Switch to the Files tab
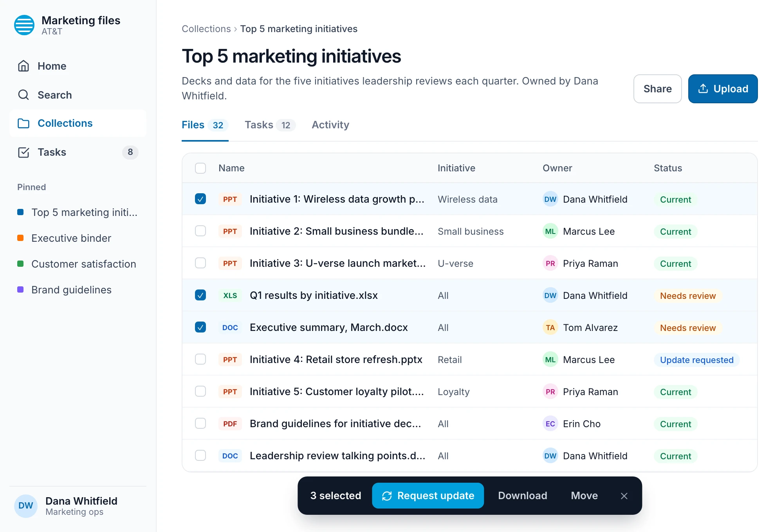 [205, 125]
